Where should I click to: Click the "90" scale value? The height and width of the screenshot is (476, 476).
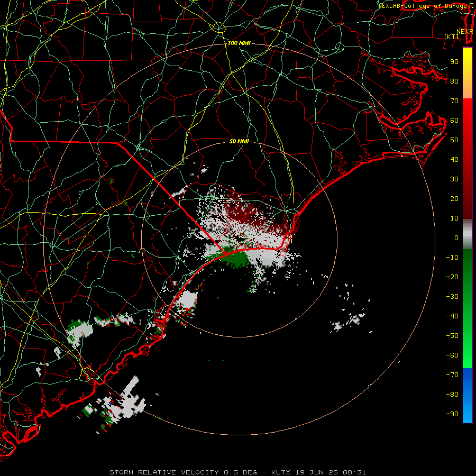[454, 62]
